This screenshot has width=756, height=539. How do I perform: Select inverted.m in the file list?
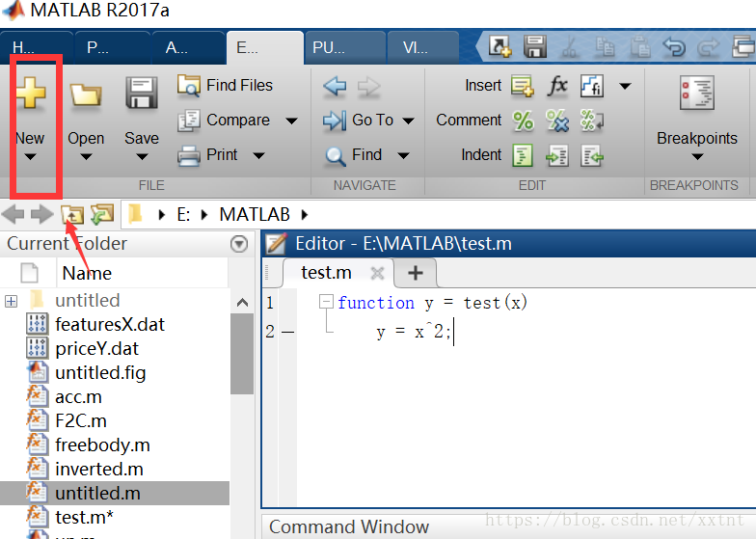click(98, 469)
